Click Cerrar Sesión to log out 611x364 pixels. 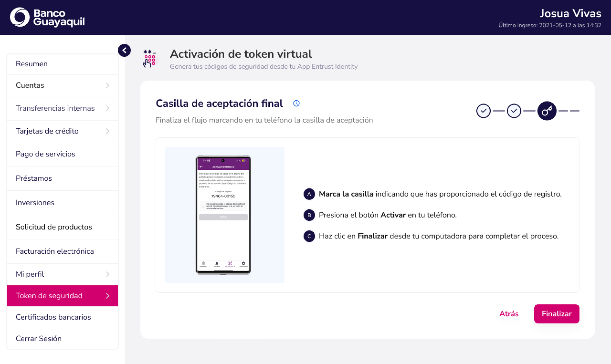62,339
